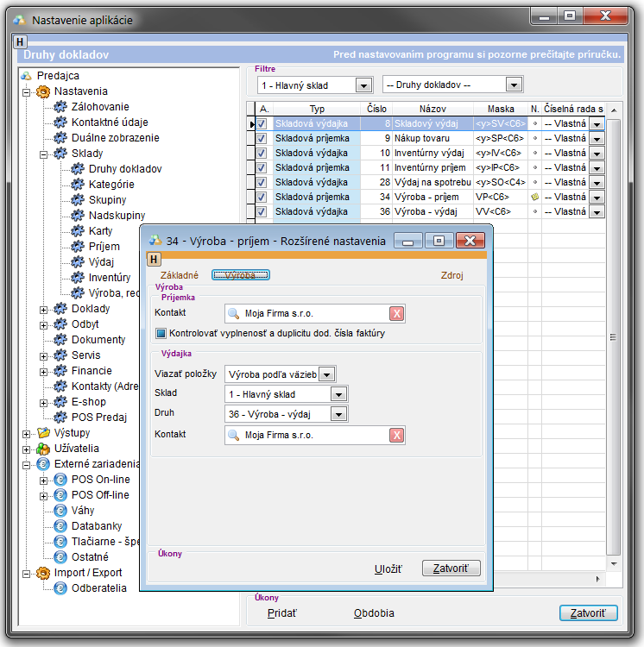Click the POS On-line globe icon
Image resolution: width=644 pixels, height=647 pixels.
pyautogui.click(x=60, y=480)
